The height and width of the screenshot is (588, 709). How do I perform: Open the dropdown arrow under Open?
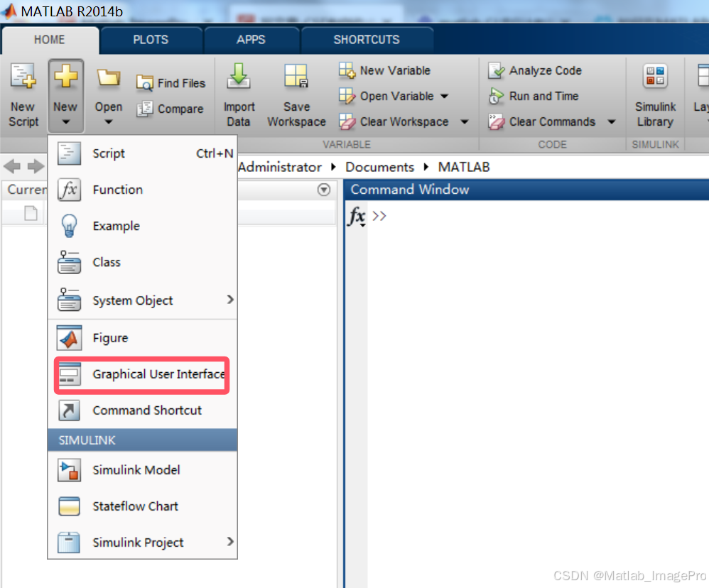109,122
